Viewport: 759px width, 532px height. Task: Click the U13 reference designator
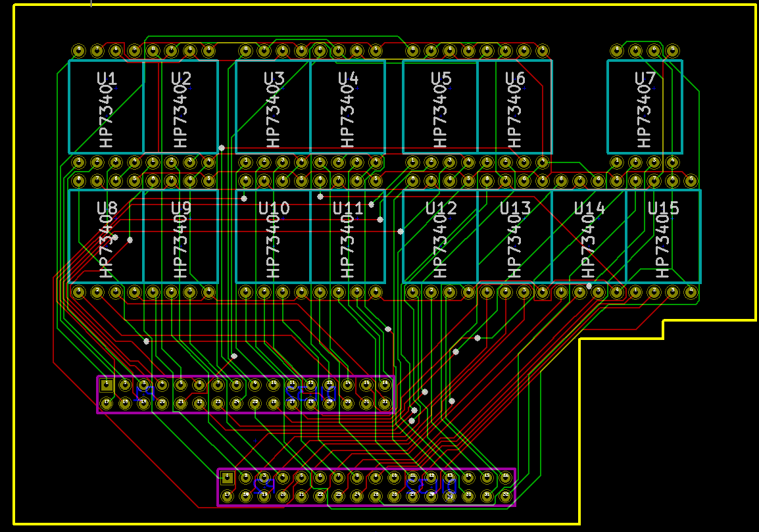(x=515, y=208)
